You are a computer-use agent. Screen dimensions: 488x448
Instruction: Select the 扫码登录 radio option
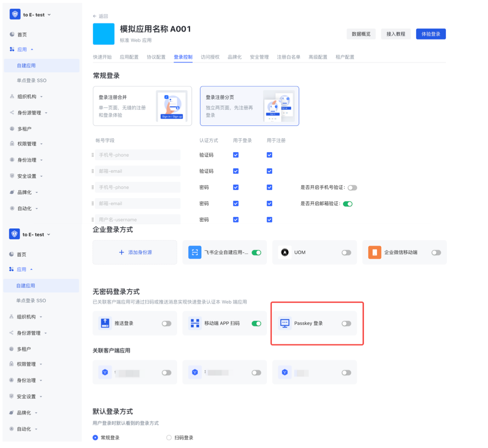point(169,438)
